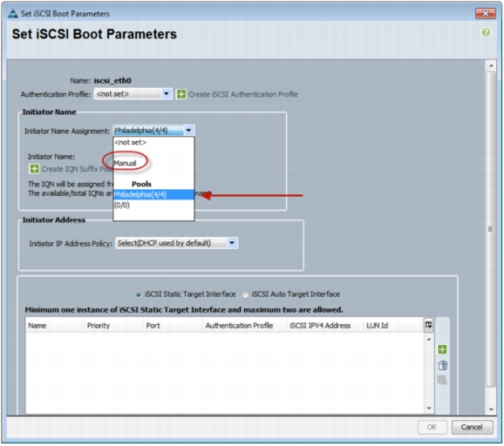The width and height of the screenshot is (504, 446).
Task: Add a static target with green plus
Action: (442, 349)
